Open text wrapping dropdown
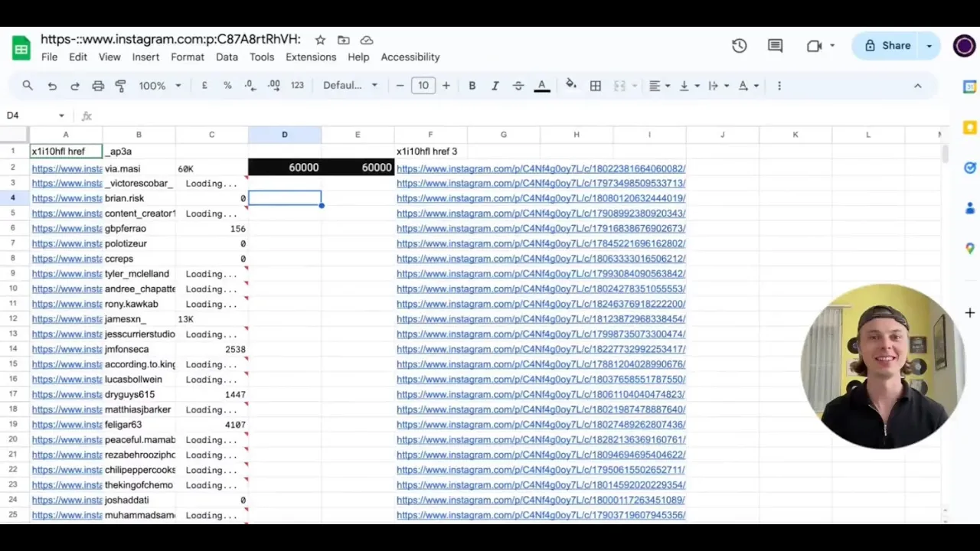The height and width of the screenshot is (551, 980). click(x=718, y=86)
